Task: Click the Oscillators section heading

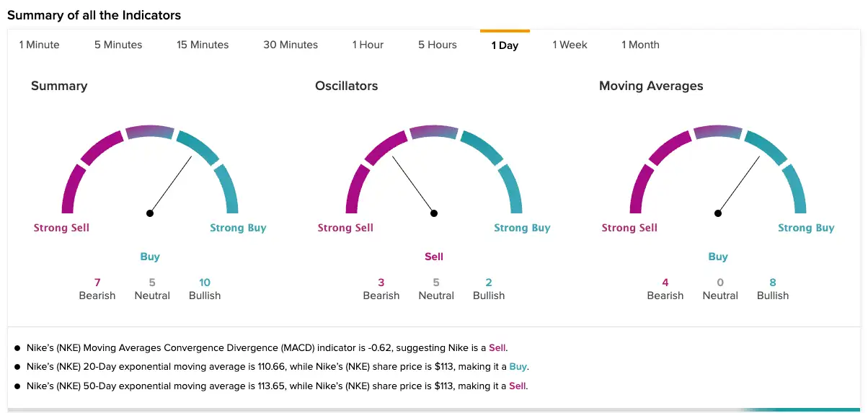Action: point(346,86)
